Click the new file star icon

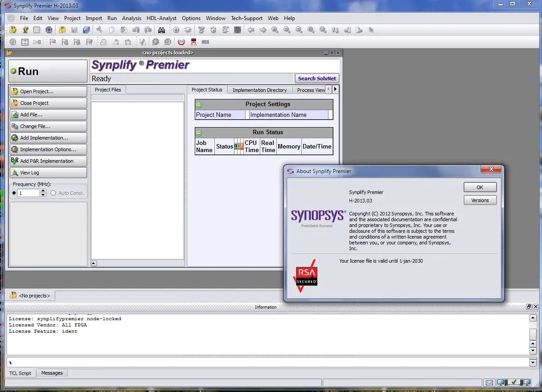click(x=25, y=30)
